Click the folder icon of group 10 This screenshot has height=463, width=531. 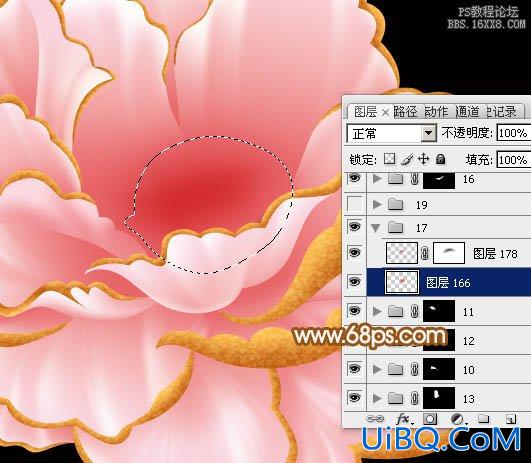pyautogui.click(x=395, y=369)
